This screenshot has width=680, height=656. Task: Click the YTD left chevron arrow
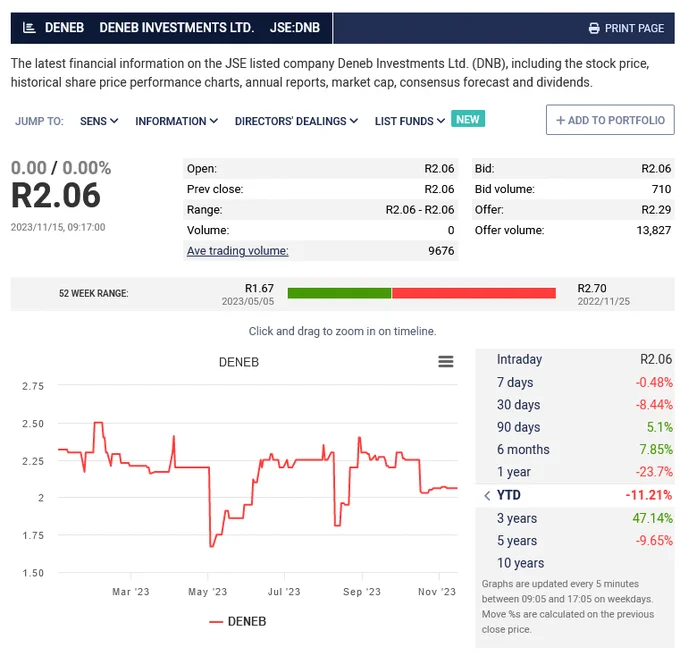click(x=487, y=495)
